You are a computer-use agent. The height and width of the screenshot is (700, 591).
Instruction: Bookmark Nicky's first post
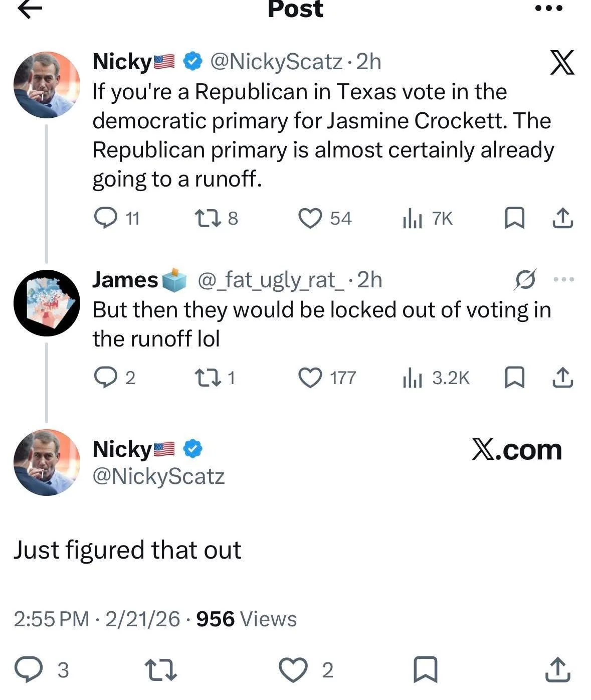coord(514,219)
